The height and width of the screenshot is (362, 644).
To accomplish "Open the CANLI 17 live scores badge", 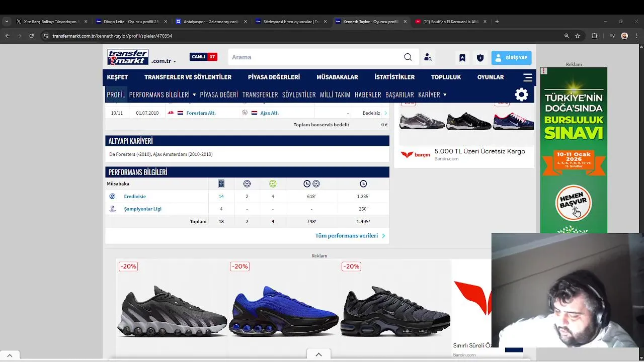I will pyautogui.click(x=203, y=57).
